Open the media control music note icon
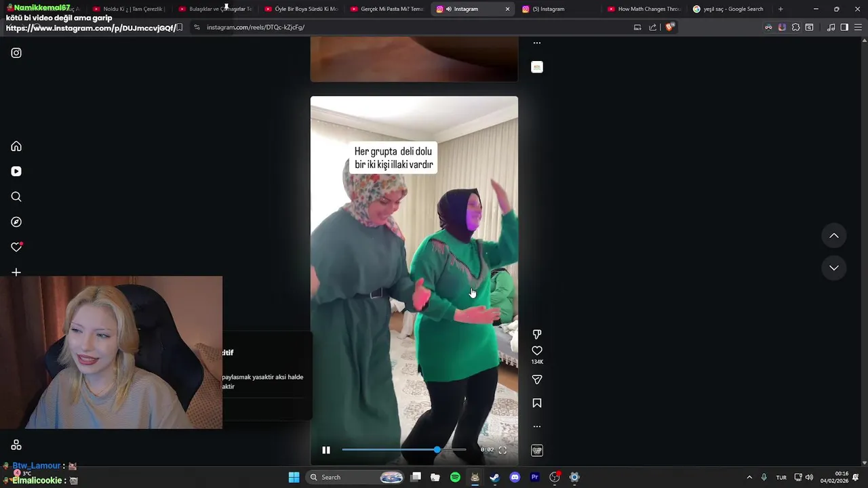The width and height of the screenshot is (868, 488). [x=831, y=27]
